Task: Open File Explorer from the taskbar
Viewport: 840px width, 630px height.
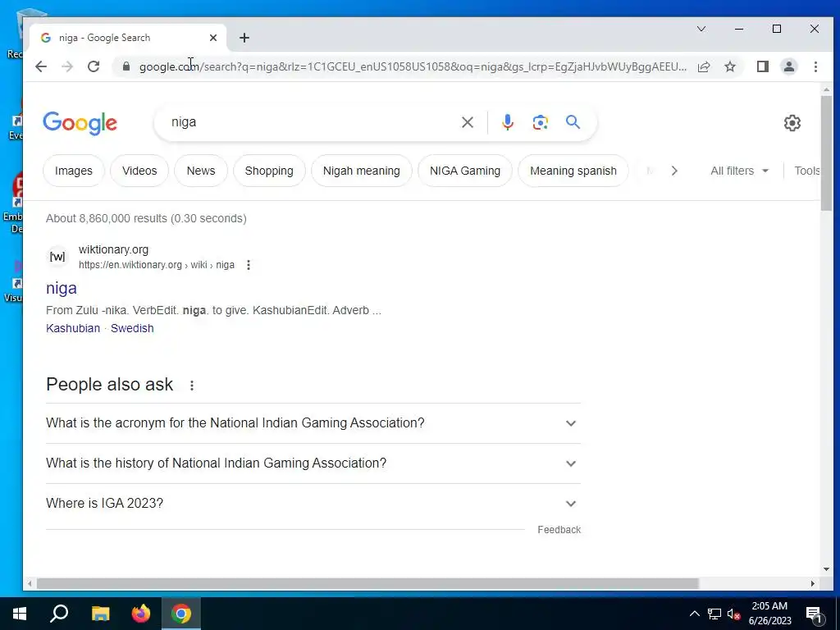Action: [100, 614]
